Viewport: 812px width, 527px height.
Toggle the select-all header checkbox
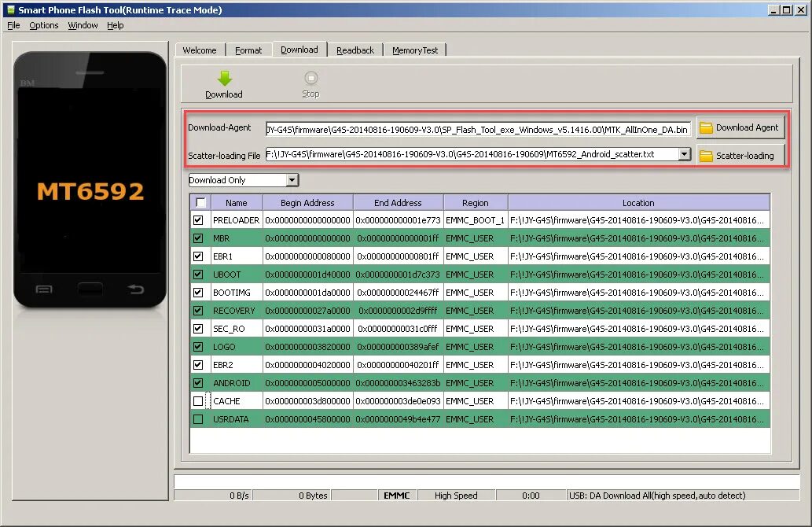pos(201,203)
